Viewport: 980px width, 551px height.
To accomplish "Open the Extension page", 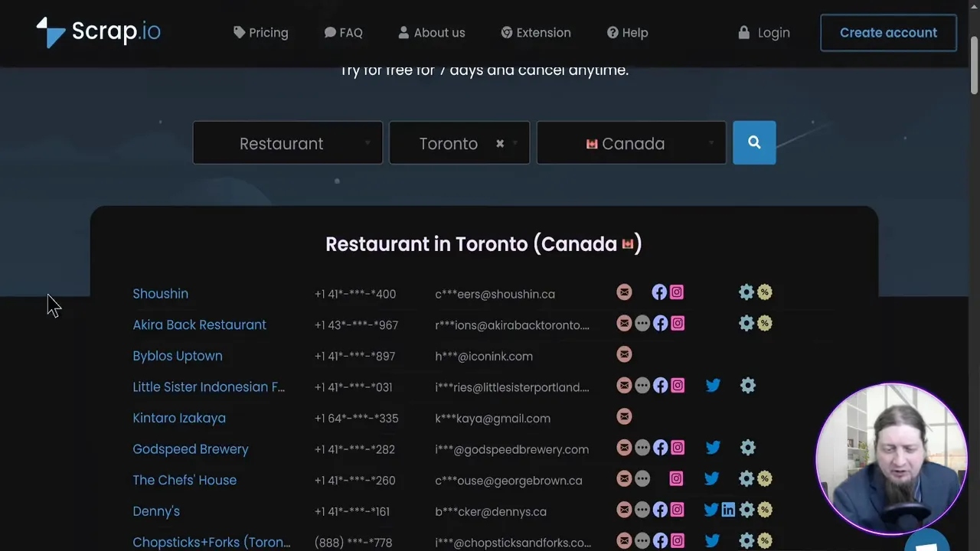I will click(x=536, y=33).
